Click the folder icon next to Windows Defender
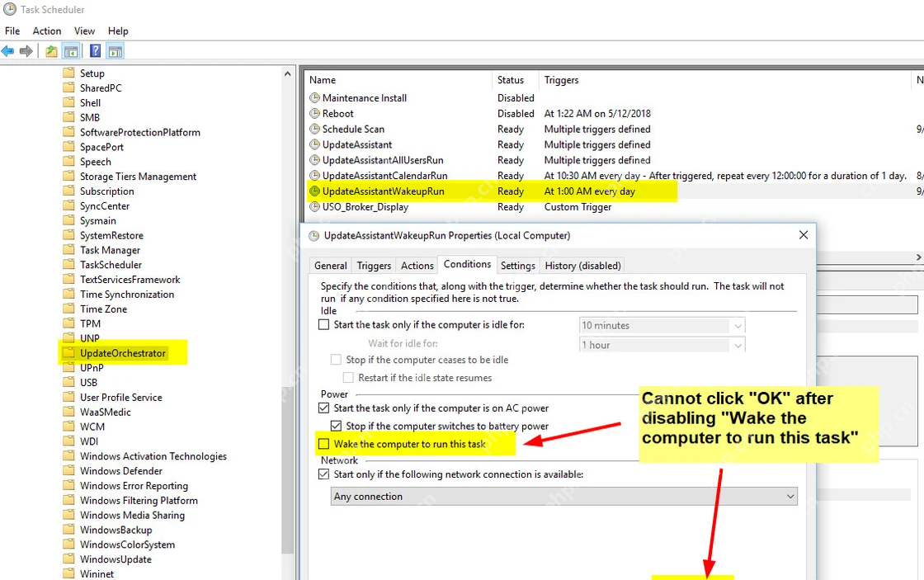924x580 pixels. point(69,470)
